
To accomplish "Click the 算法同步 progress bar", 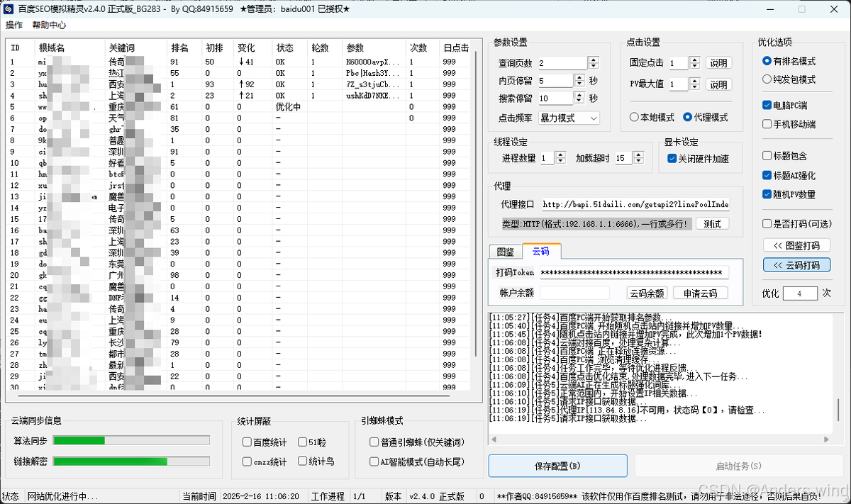I will pos(131,441).
